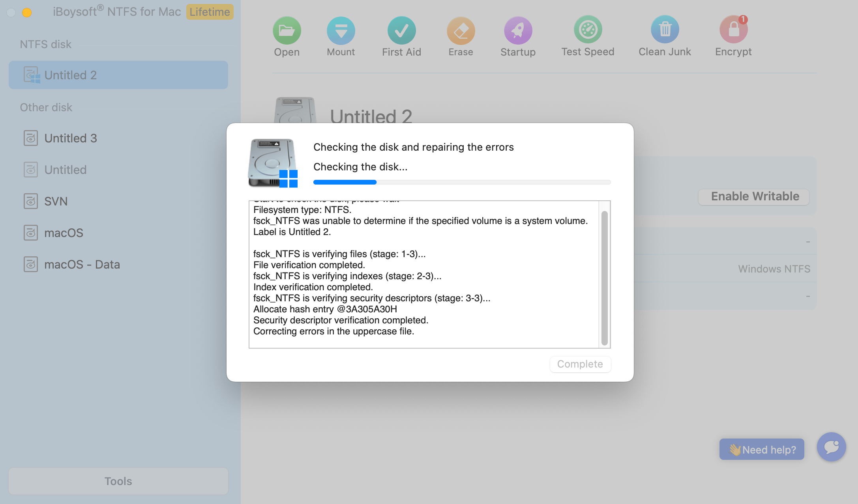
Task: Click the 'Filesystem type: NTFS.' log line
Action: click(302, 210)
